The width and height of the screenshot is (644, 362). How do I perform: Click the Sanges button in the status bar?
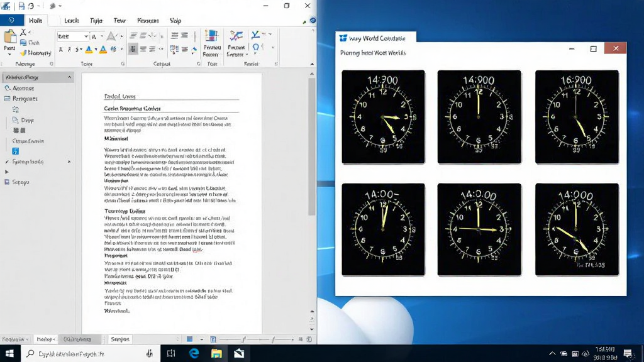pyautogui.click(x=120, y=339)
